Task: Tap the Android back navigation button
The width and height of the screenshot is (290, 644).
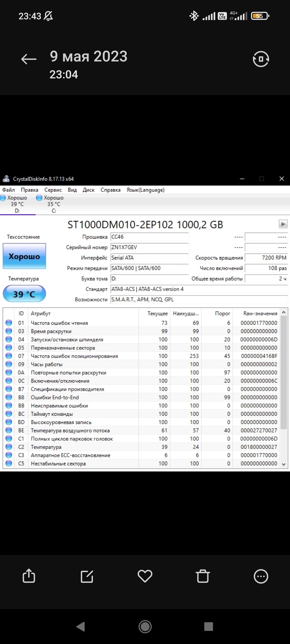Action: pyautogui.click(x=81, y=627)
